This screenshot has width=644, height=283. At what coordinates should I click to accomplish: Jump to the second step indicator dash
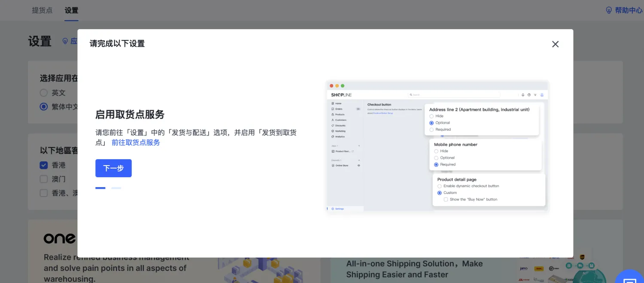click(116, 188)
